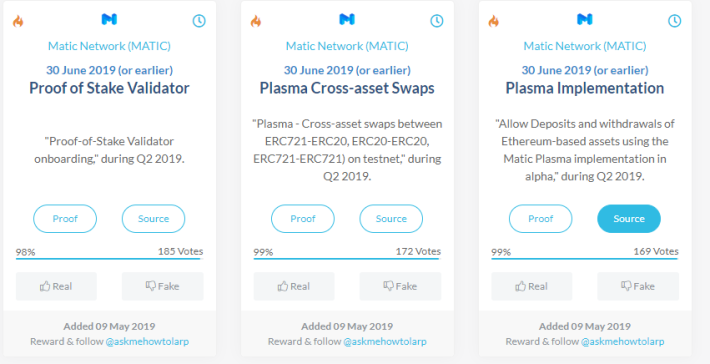This screenshot has width=710, height=364.
Task: Click the flame icon on Proof of Stake card
Action: click(18, 21)
